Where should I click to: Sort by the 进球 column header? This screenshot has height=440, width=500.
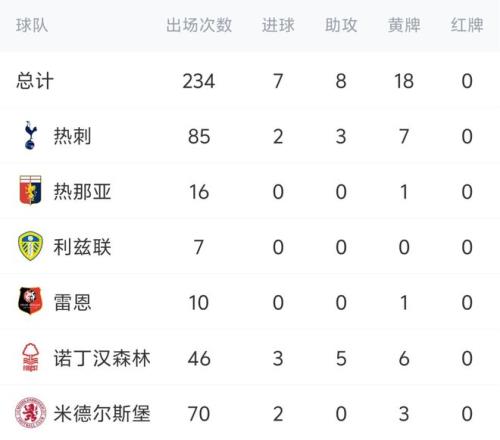click(278, 25)
